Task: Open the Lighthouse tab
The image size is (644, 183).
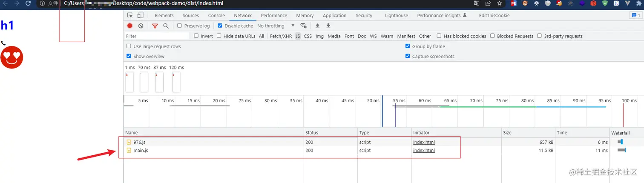Action: point(397,16)
